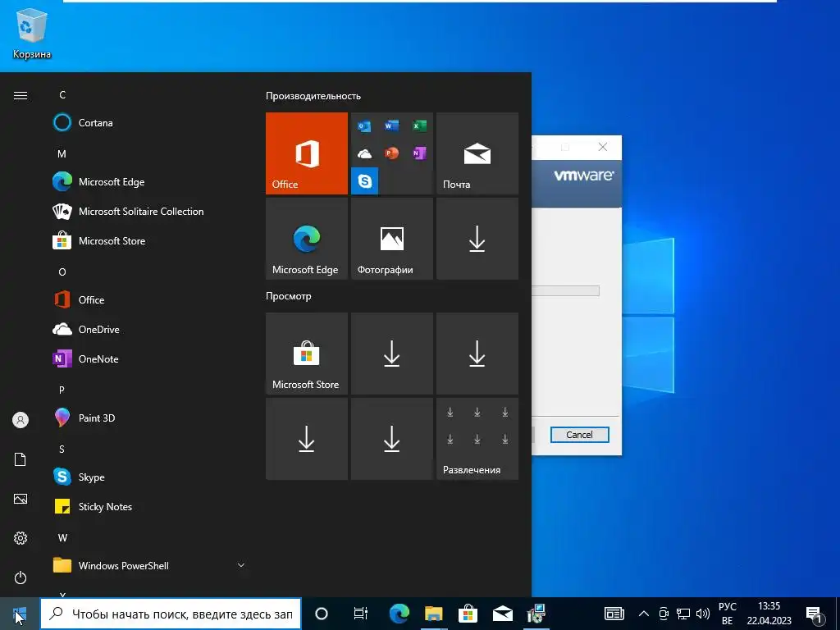Click the Windows Start button

tap(20, 614)
